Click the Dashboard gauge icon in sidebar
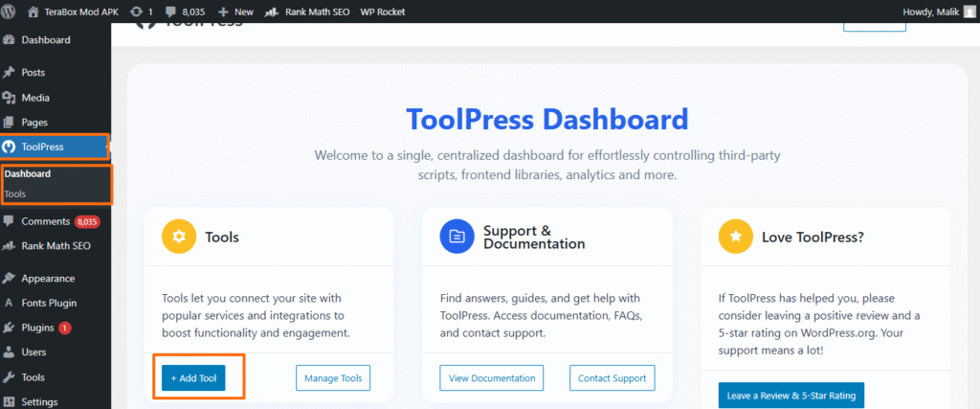This screenshot has height=409, width=980. pyautogui.click(x=9, y=40)
